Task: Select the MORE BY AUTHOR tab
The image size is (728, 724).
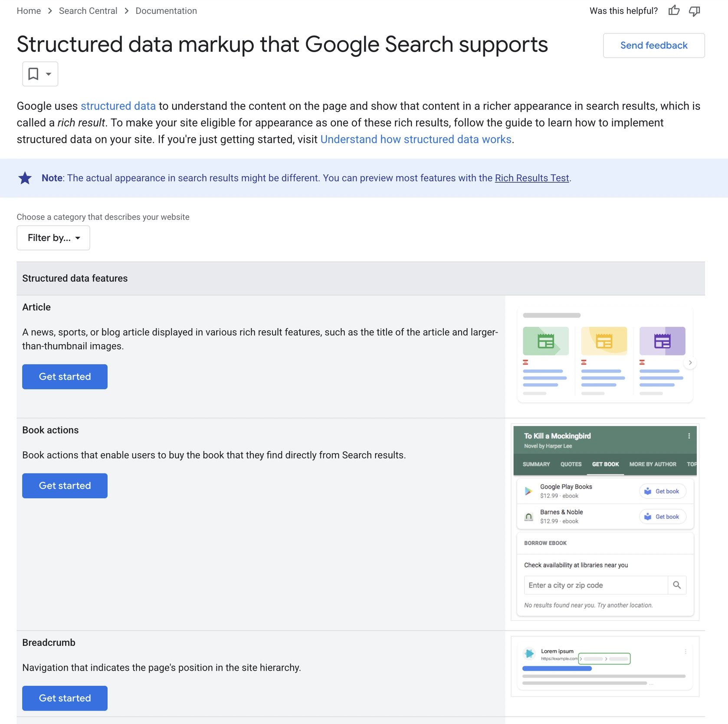Action: [x=653, y=464]
